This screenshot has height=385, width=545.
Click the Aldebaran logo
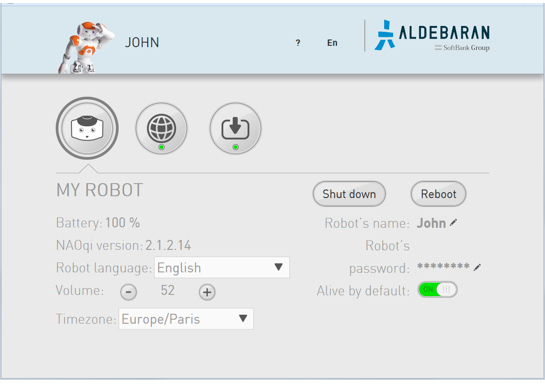click(432, 35)
